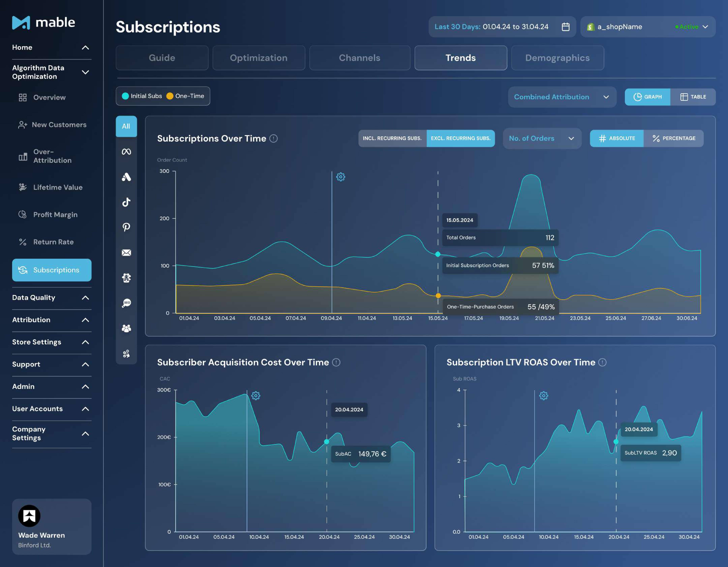Switch to the Demographics tab

point(557,58)
